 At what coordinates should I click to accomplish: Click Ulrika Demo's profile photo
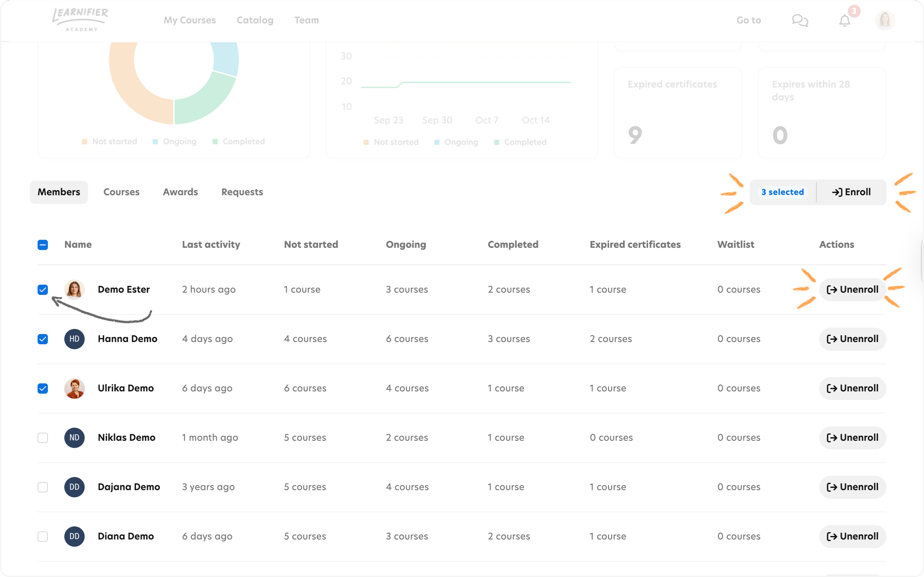[74, 389]
